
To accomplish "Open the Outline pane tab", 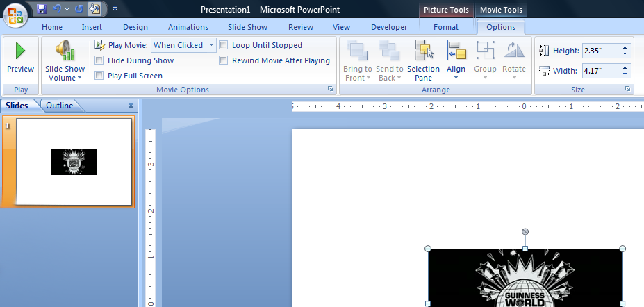I will pos(59,106).
